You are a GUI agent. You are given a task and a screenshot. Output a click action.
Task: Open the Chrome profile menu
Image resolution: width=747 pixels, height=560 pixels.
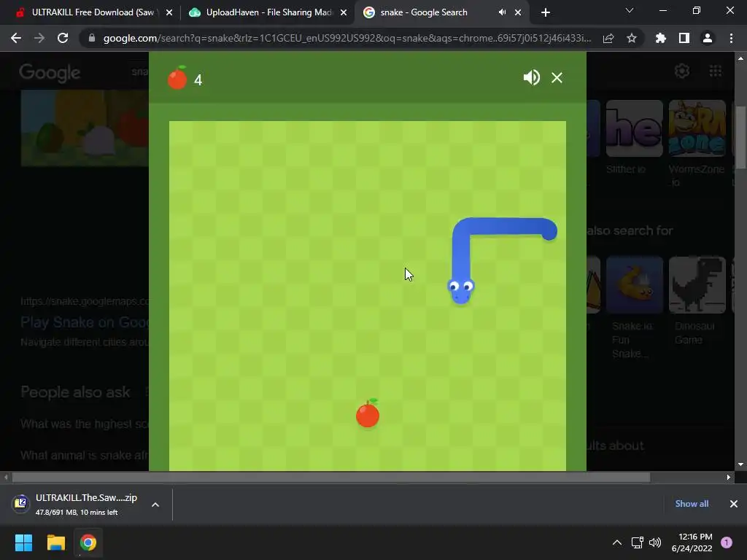pos(708,38)
